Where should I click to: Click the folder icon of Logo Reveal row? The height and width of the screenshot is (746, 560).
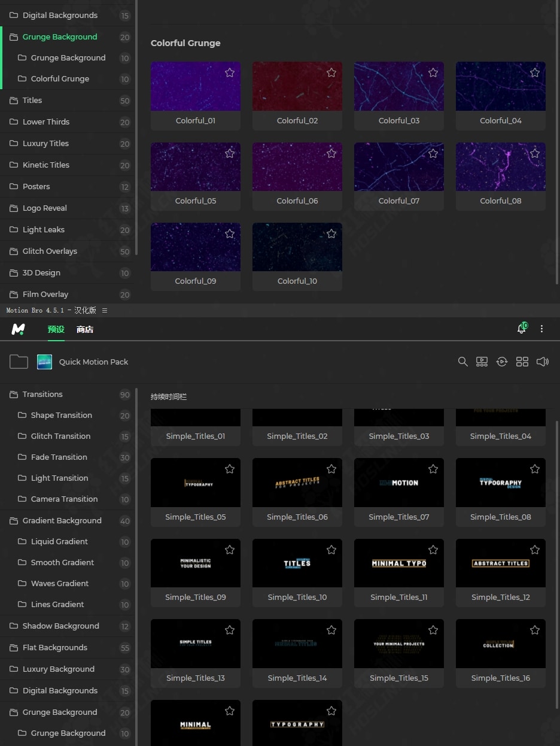14,208
